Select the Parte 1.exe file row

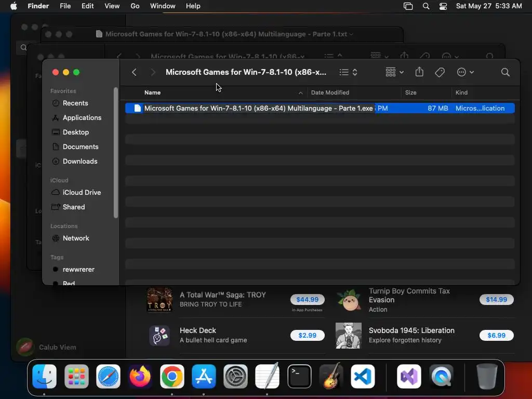320,108
